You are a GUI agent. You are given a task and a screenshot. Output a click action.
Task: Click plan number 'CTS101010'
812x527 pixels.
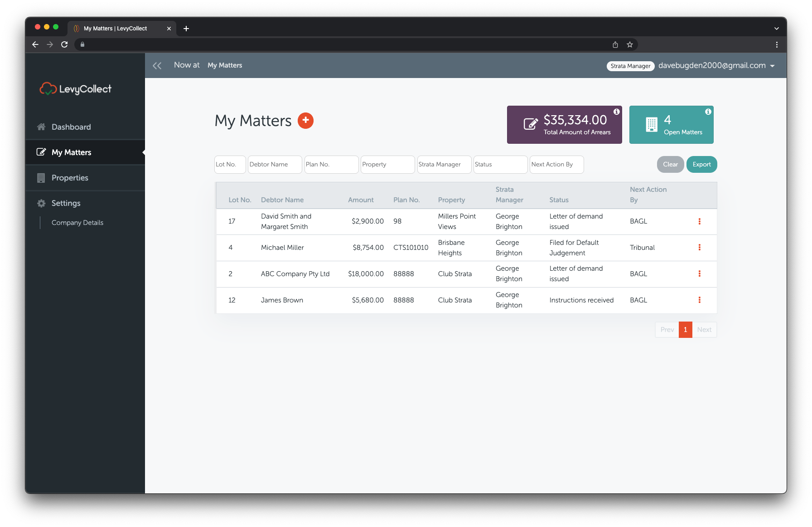click(411, 248)
